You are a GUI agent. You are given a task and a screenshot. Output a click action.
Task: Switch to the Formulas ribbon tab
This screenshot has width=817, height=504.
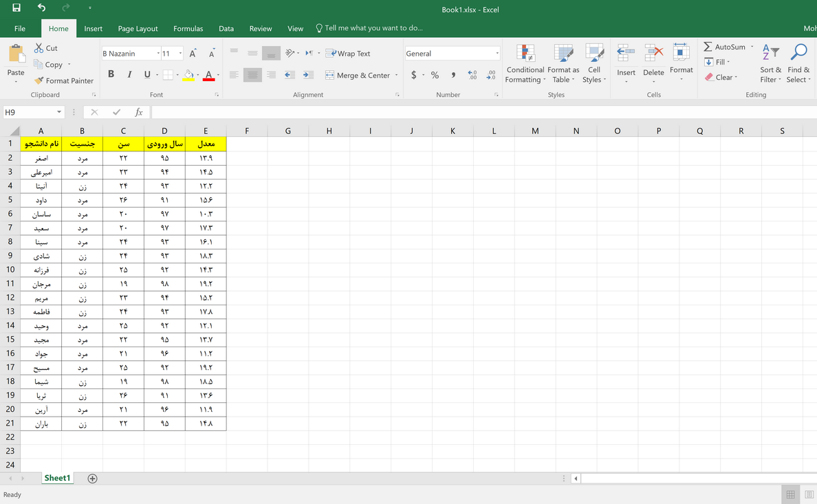click(188, 29)
